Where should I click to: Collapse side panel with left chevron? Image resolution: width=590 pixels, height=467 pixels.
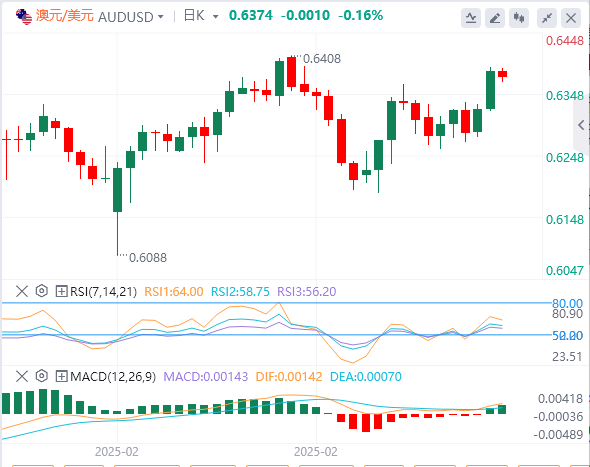581,125
